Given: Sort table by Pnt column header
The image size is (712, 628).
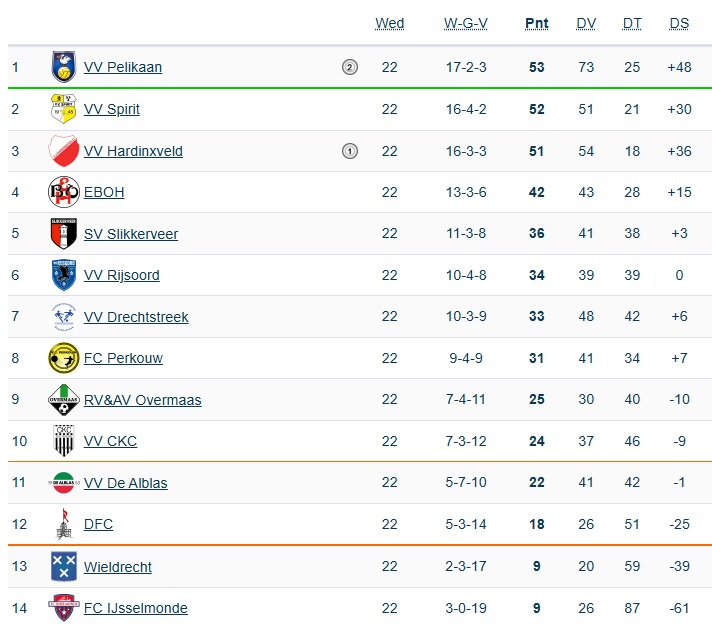Looking at the screenshot, I should point(537,24).
